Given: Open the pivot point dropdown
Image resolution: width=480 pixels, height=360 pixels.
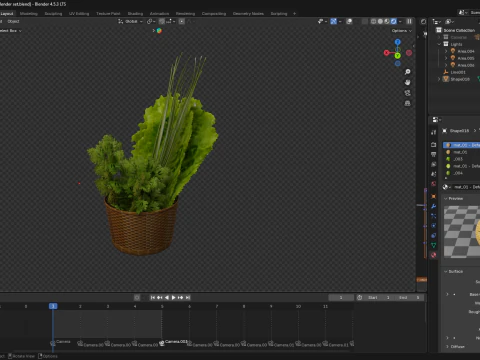Looking at the screenshot, I should [x=151, y=21].
